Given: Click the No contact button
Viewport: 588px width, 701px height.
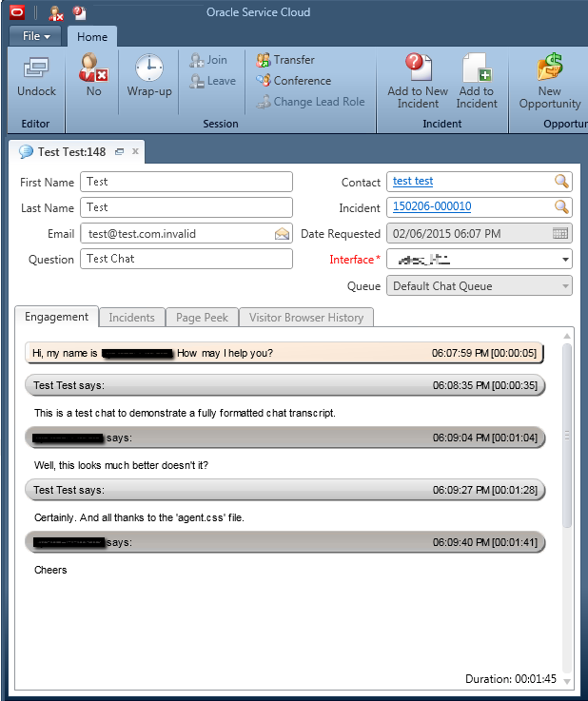Looking at the screenshot, I should tap(93, 74).
